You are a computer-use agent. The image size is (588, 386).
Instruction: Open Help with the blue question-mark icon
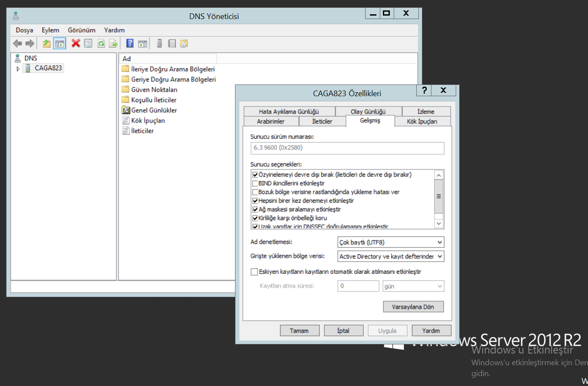[130, 43]
